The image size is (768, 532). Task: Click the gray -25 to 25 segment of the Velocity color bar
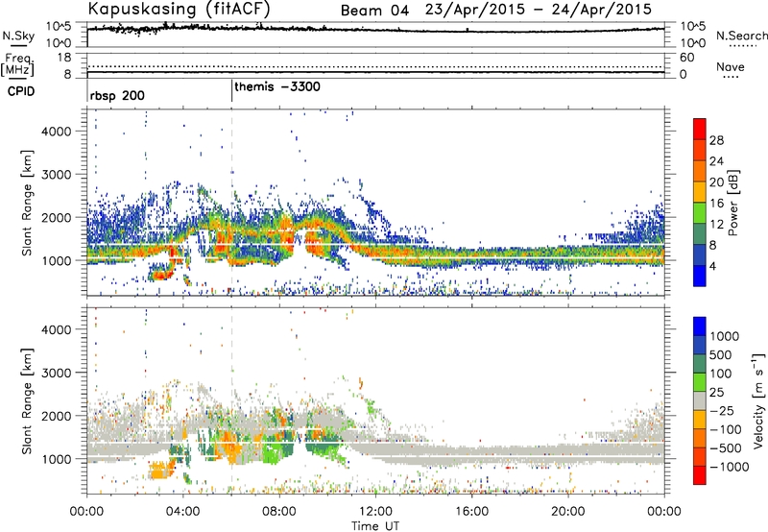tap(700, 400)
